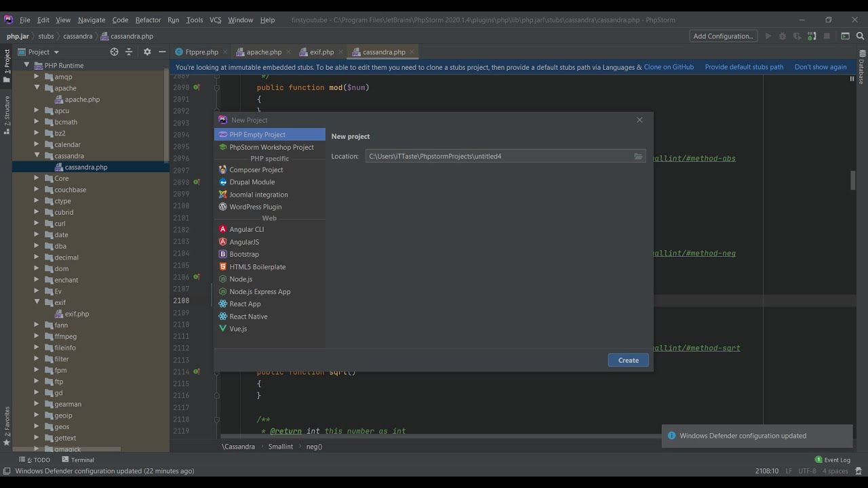868x488 pixels.
Task: Click Windows Defender notification balloon
Action: pyautogui.click(x=757, y=436)
